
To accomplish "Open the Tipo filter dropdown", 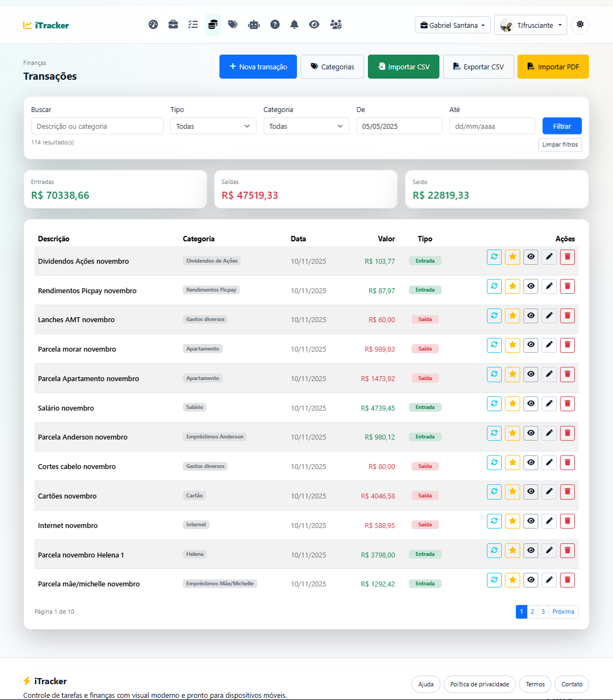I will coord(213,126).
